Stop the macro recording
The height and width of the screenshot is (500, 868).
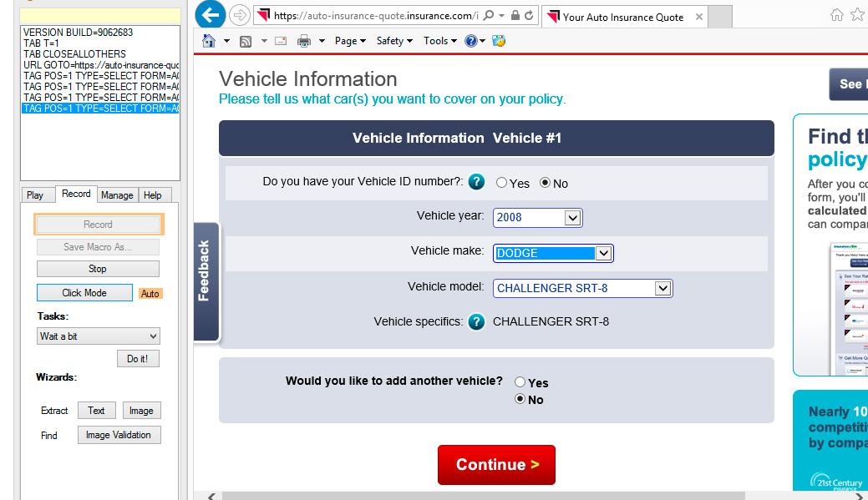(x=98, y=269)
